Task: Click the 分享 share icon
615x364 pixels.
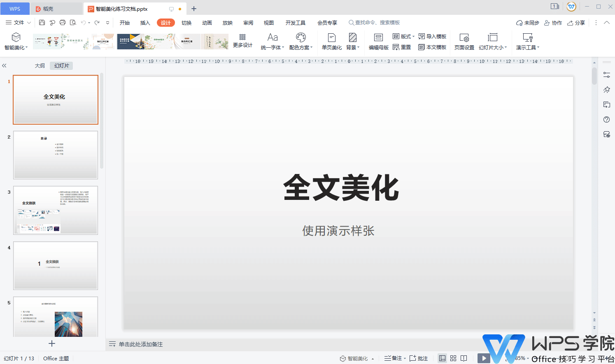Action: coord(576,23)
